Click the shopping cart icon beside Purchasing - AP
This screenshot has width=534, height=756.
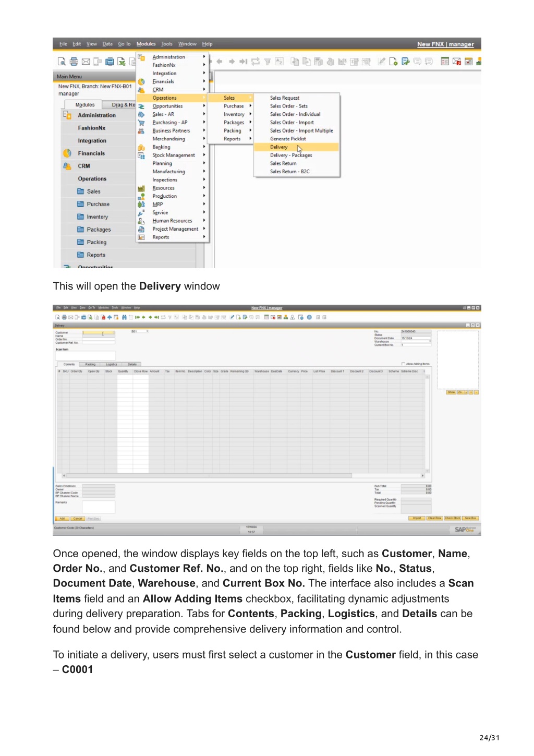coord(141,123)
